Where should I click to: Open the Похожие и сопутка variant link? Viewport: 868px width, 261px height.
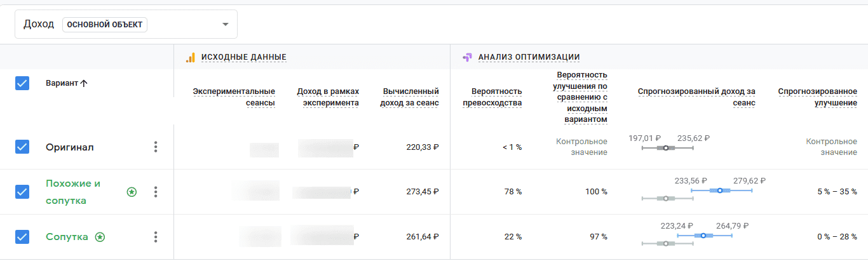coord(73,192)
